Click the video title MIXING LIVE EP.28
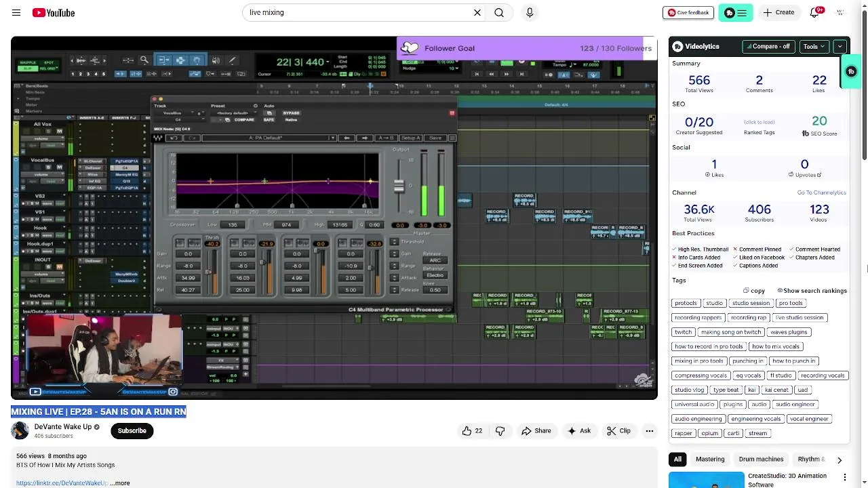This screenshot has height=488, width=868. click(x=98, y=411)
